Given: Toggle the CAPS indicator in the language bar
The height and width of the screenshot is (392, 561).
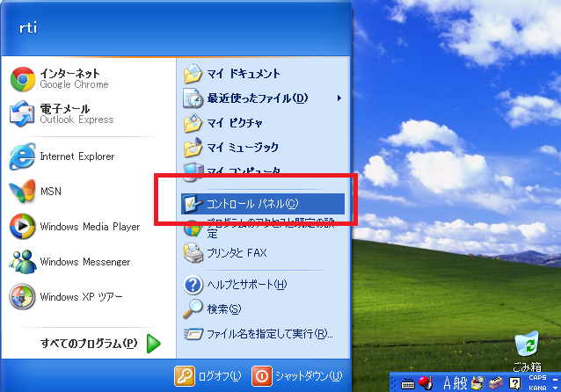Looking at the screenshot, I should click(537, 378).
